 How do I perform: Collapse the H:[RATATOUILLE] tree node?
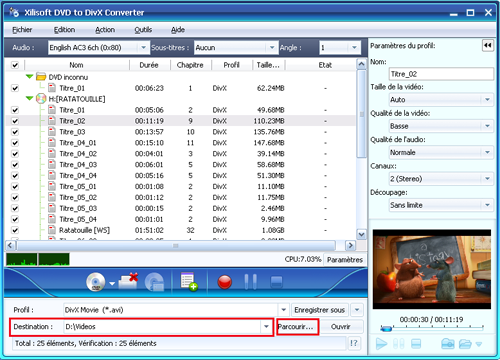click(x=29, y=98)
